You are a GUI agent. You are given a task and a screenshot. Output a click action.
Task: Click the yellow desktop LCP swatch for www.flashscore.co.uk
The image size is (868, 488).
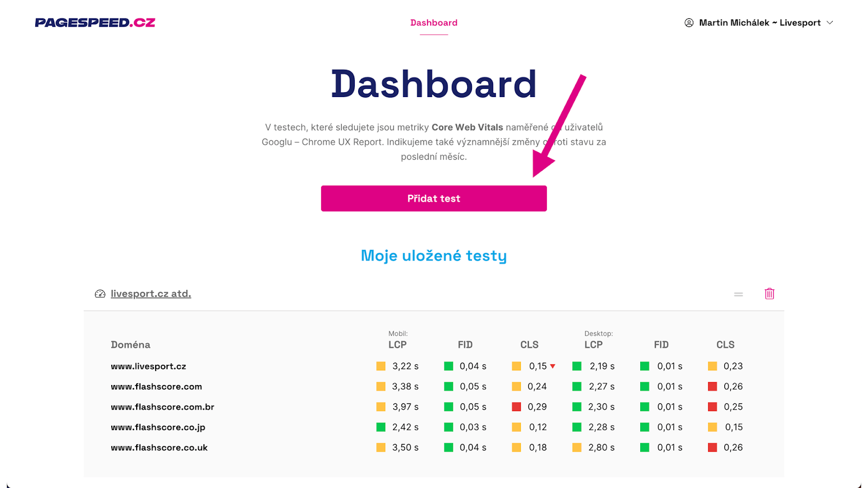pos(576,447)
